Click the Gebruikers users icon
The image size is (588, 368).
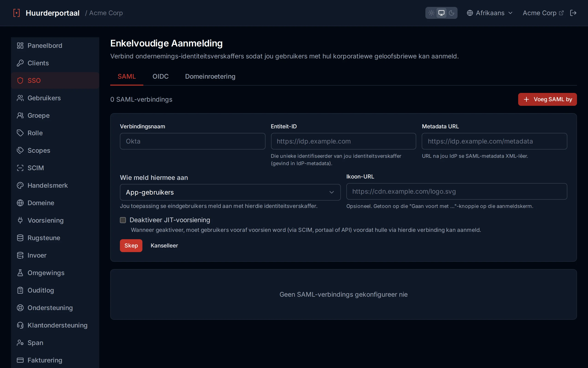pos(20,98)
